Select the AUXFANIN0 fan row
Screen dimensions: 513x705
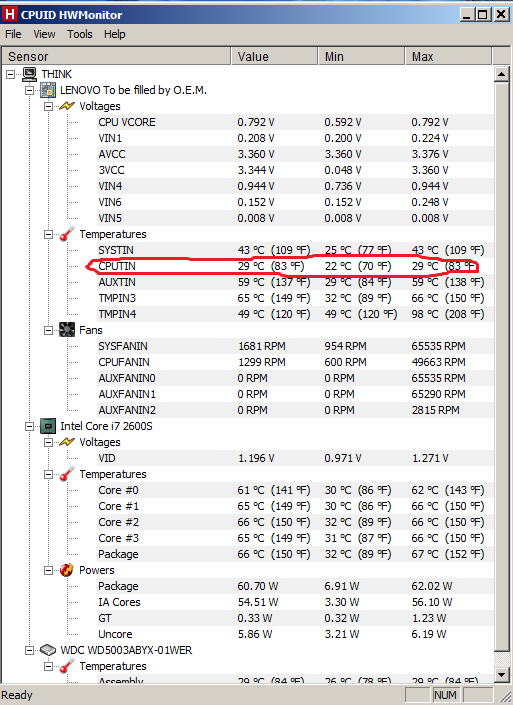(x=295, y=378)
